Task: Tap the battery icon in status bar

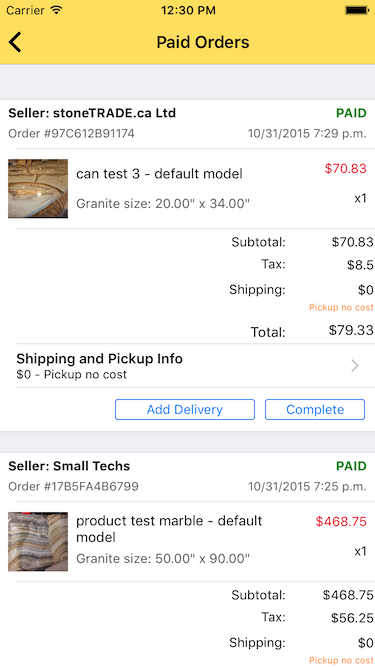Action: [x=356, y=10]
